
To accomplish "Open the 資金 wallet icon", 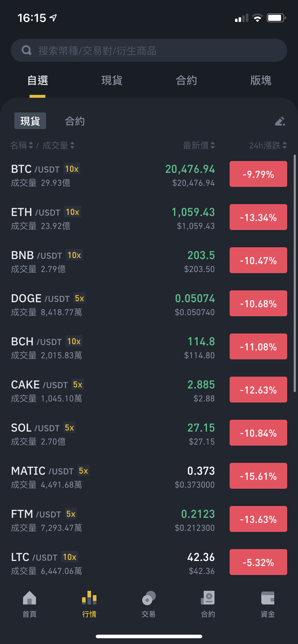I will pyautogui.click(x=268, y=598).
